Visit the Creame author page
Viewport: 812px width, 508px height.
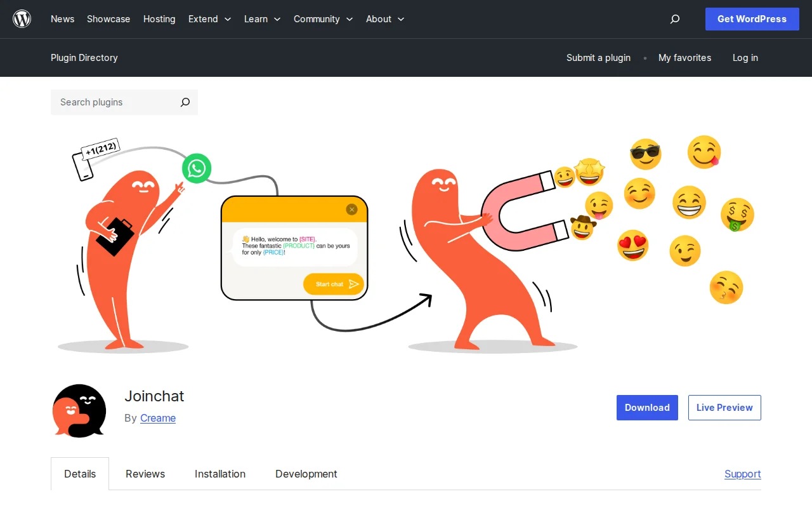[157, 418]
